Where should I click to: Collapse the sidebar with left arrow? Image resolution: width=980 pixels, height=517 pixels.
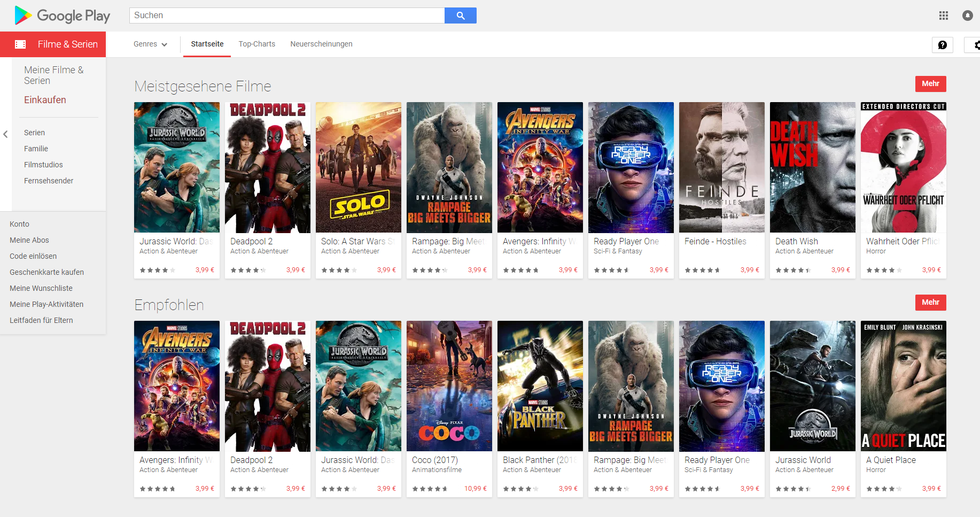point(5,134)
